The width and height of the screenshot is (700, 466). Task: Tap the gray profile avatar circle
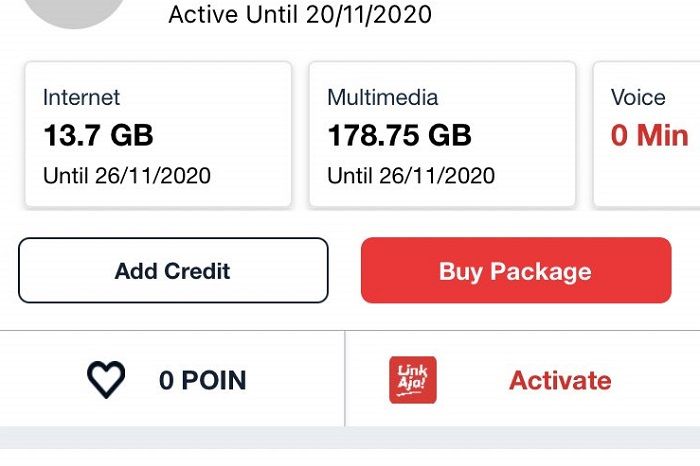(74, 13)
